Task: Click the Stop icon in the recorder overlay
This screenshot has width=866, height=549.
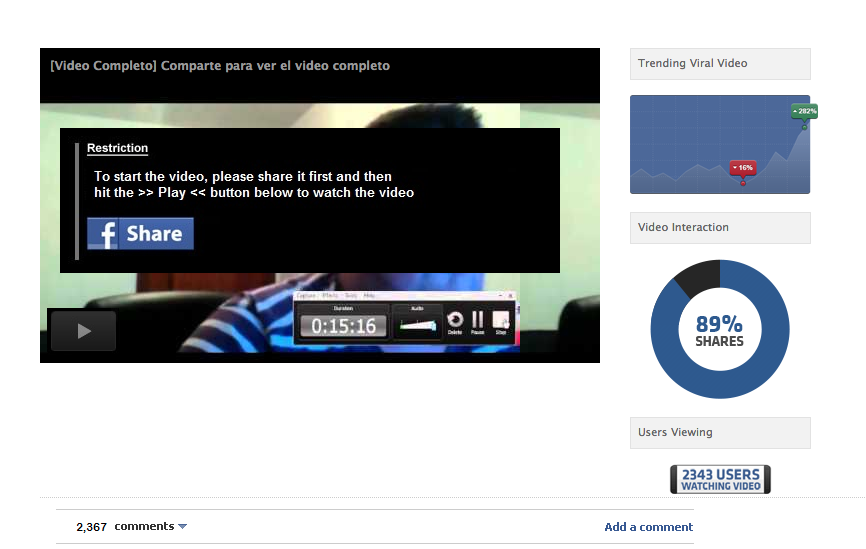Action: point(501,322)
